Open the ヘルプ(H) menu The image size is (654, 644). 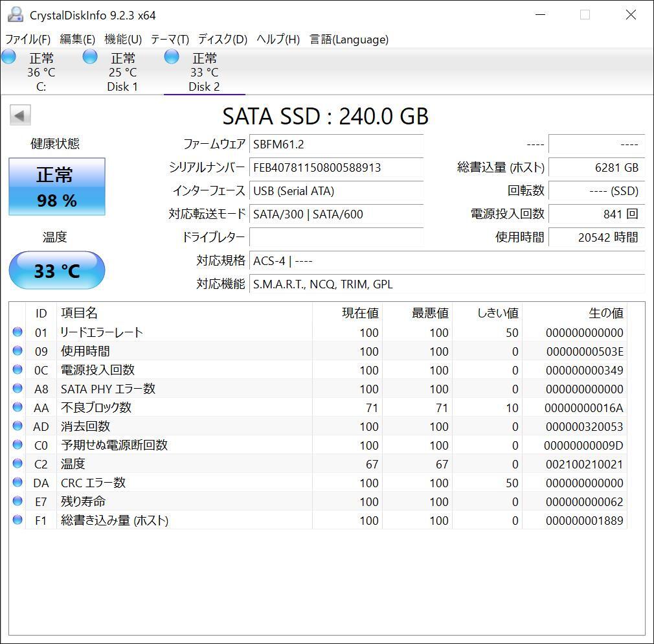point(278,40)
